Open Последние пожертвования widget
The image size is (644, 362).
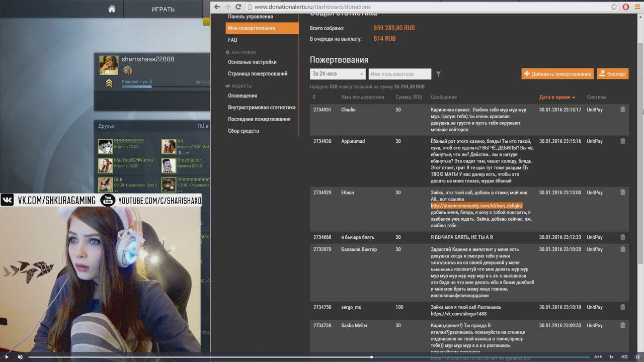pos(259,119)
